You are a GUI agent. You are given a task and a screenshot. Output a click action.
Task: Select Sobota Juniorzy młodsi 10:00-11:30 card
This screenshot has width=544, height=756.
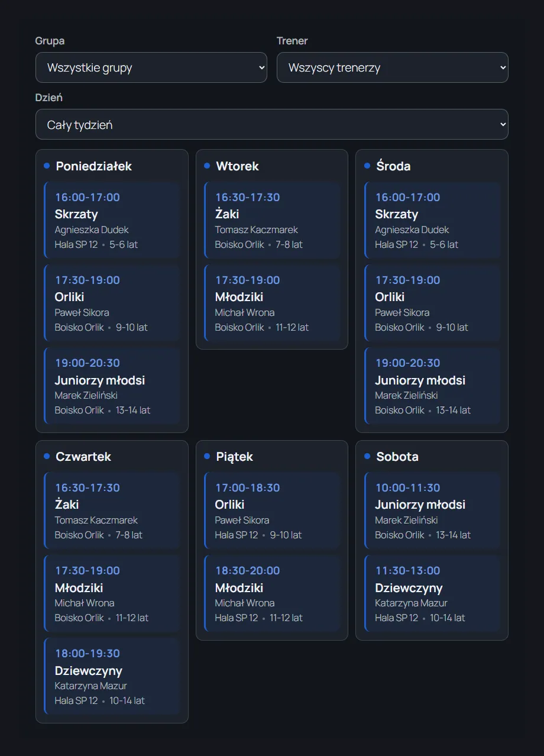point(432,511)
